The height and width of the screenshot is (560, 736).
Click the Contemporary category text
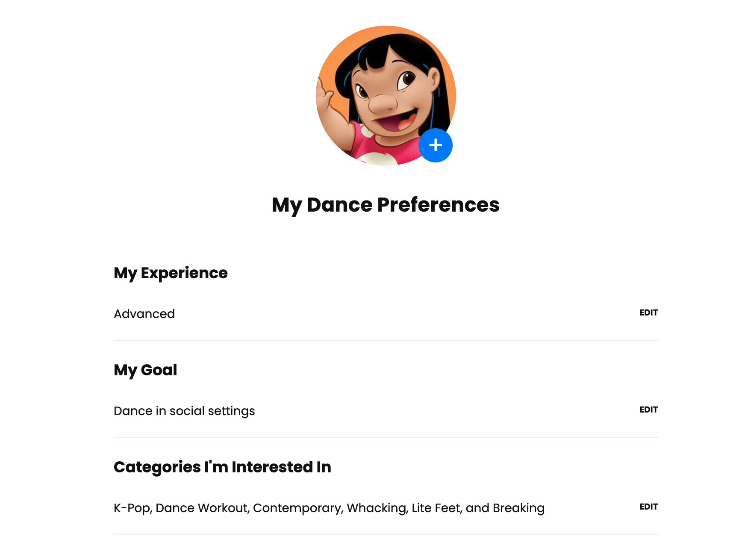coord(297,508)
